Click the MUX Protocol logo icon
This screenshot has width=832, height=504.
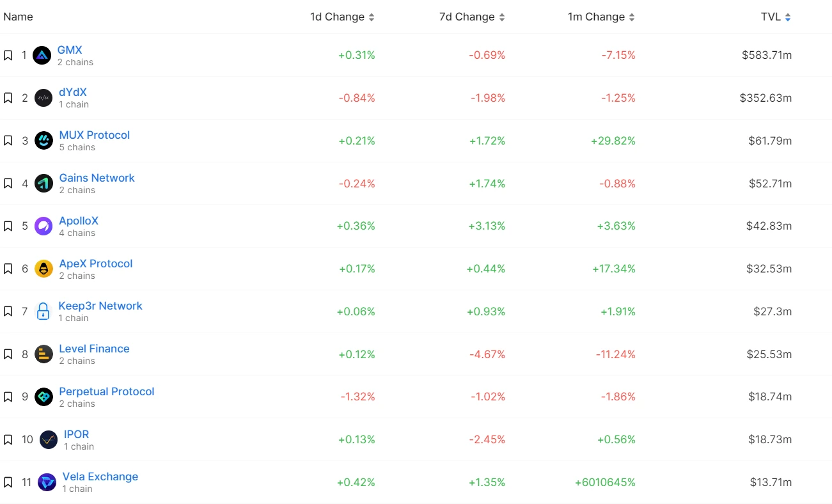pos(43,141)
